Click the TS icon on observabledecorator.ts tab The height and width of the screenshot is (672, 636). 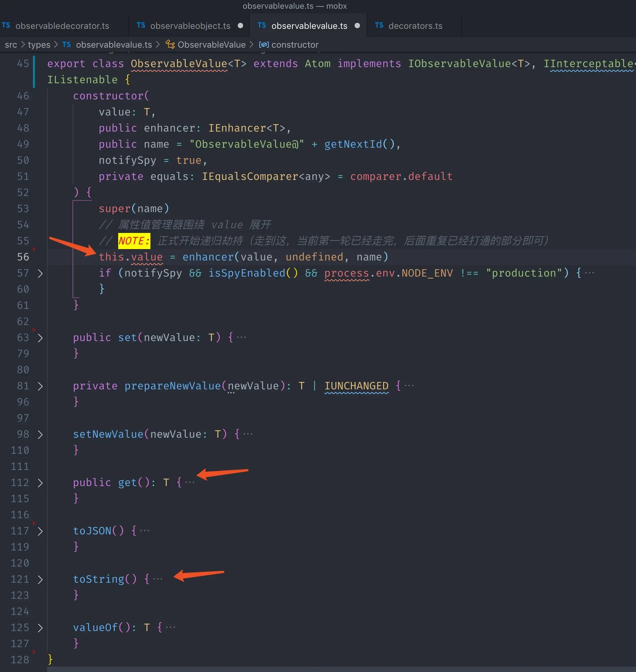point(6,26)
